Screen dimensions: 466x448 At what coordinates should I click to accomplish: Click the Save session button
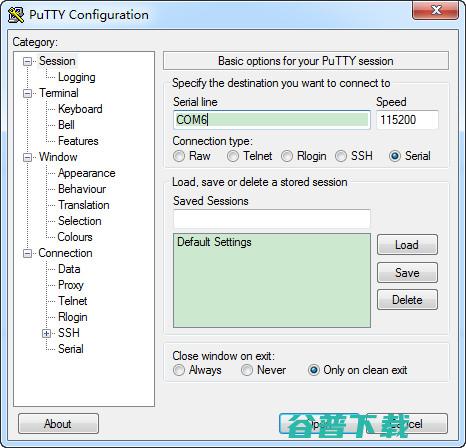(x=407, y=273)
